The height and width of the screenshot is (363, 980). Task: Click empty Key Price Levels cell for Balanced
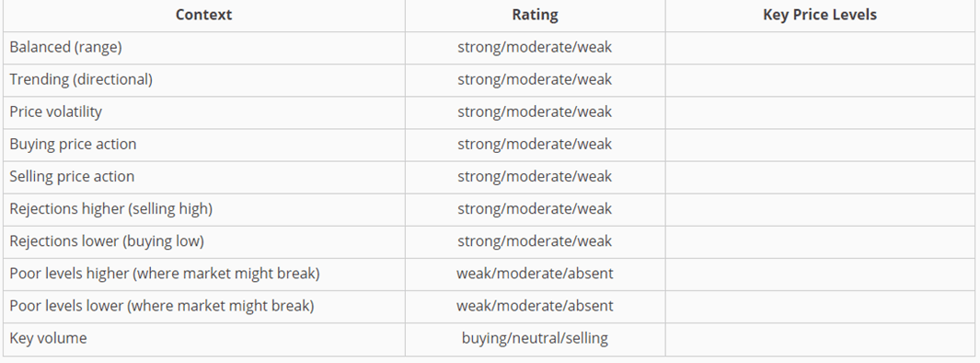tap(820, 48)
